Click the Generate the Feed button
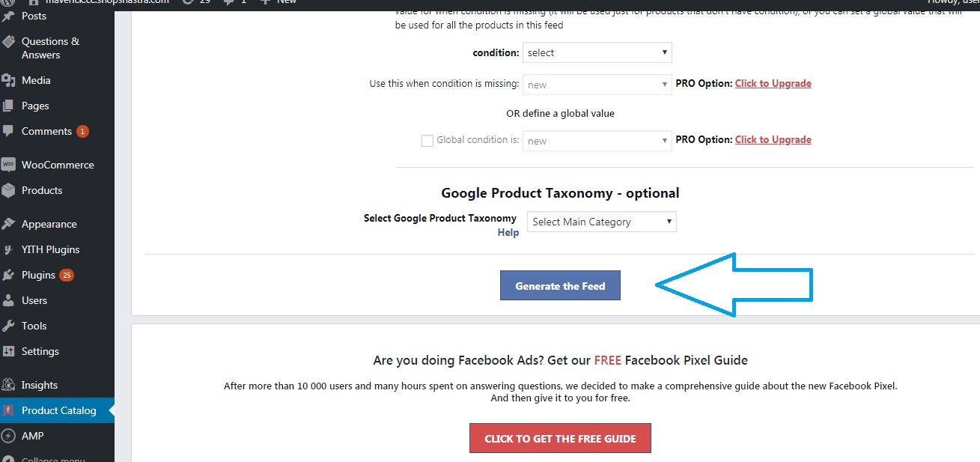Screen dimensions: 980x462 (x=560, y=285)
